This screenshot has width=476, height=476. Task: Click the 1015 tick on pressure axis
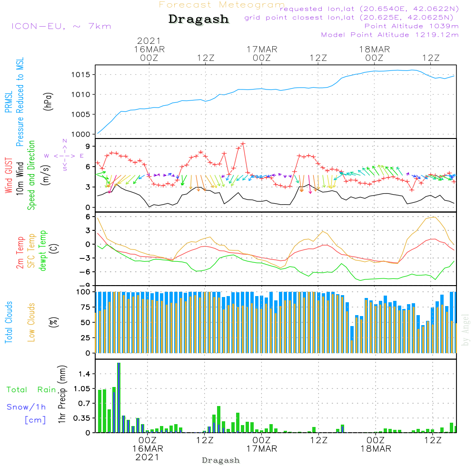[x=81, y=75]
